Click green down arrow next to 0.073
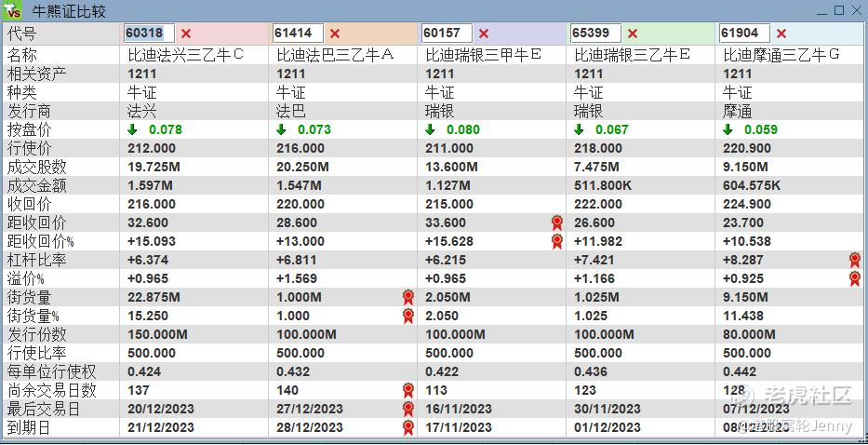This screenshot has width=868, height=445. tap(281, 129)
